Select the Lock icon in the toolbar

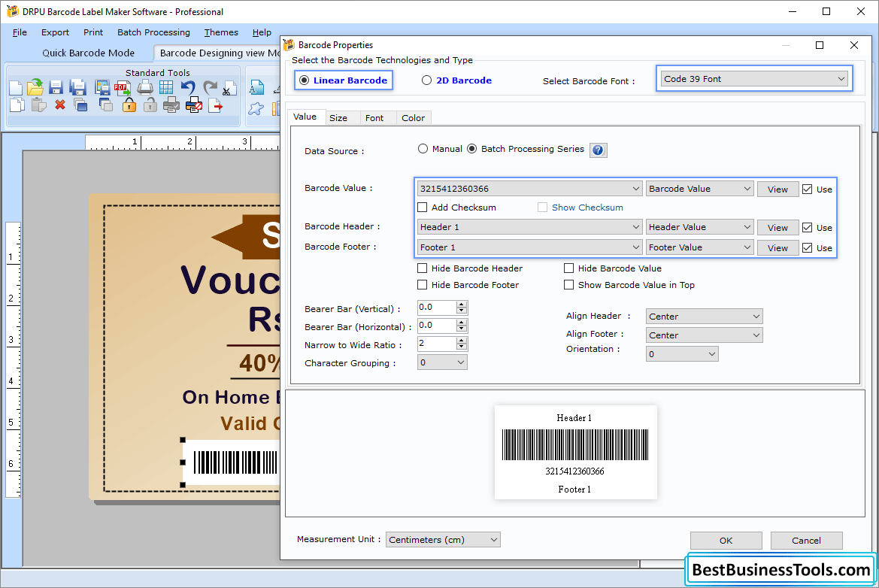point(129,105)
